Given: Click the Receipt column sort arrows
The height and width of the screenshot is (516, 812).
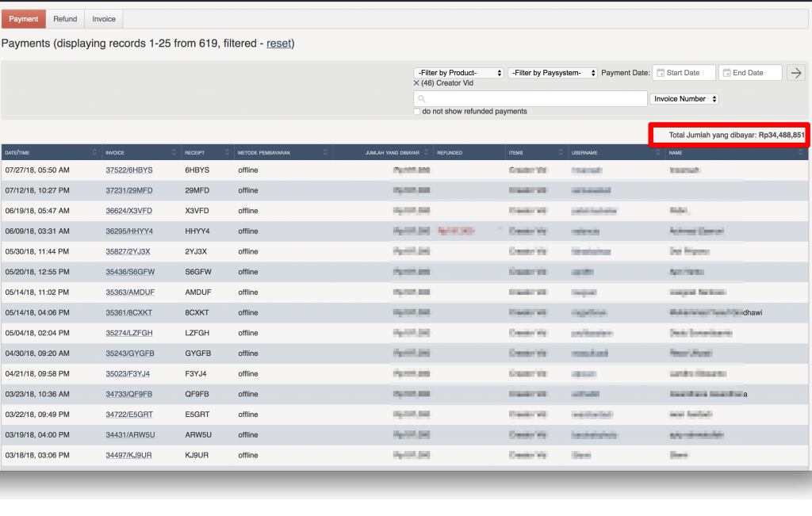Looking at the screenshot, I should click(x=227, y=152).
